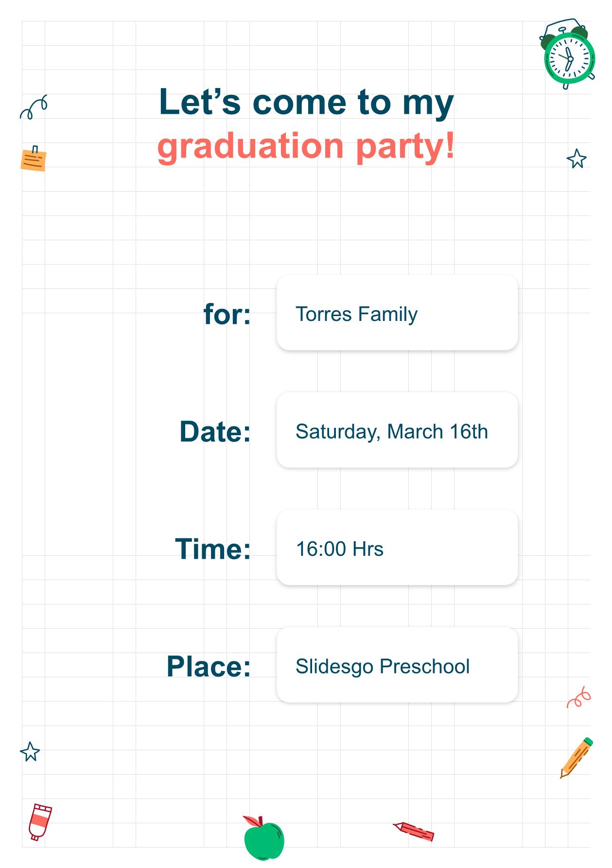
Task: Click the blue squiggle doodle beside the title
Action: 34,107
